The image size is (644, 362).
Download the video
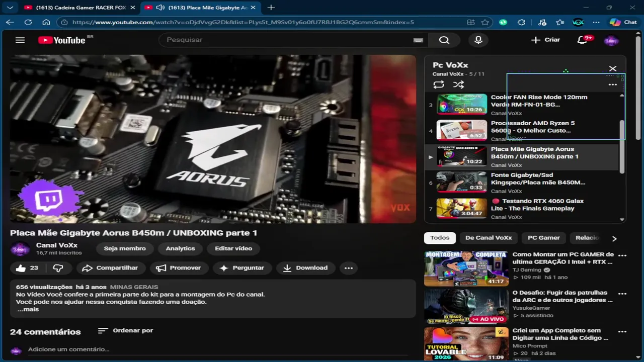click(x=306, y=268)
